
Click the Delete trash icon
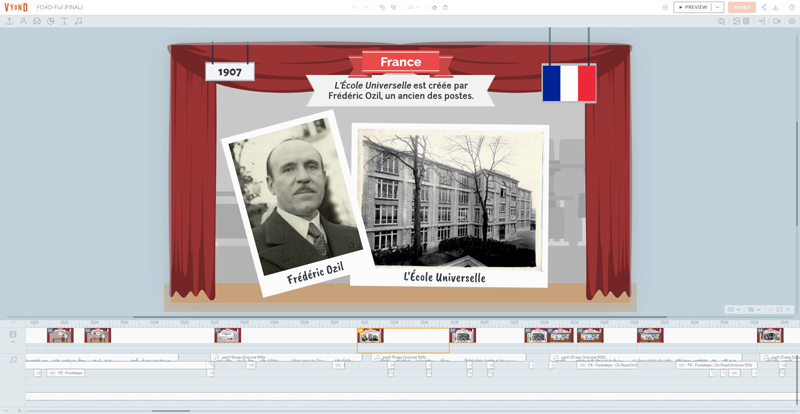445,7
